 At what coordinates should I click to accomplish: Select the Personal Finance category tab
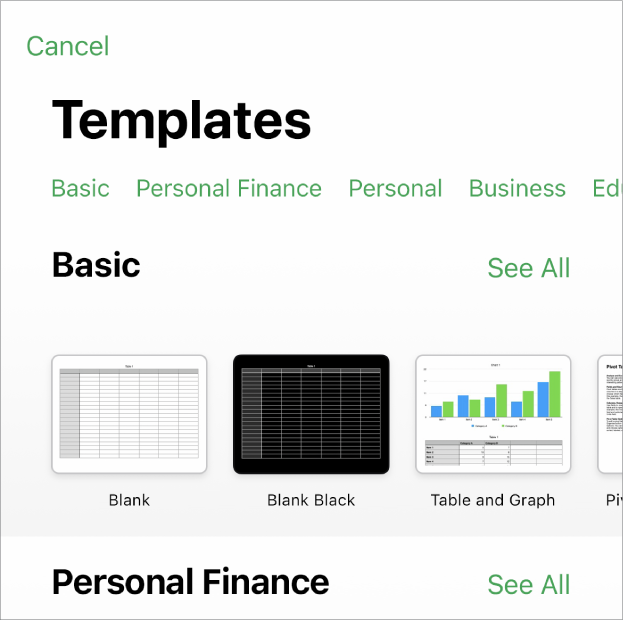pyautogui.click(x=229, y=188)
